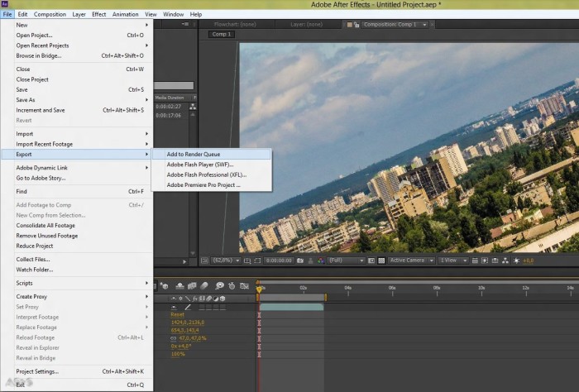Open Active Camera view dropdown
This screenshot has width=579, height=392.
point(411,261)
